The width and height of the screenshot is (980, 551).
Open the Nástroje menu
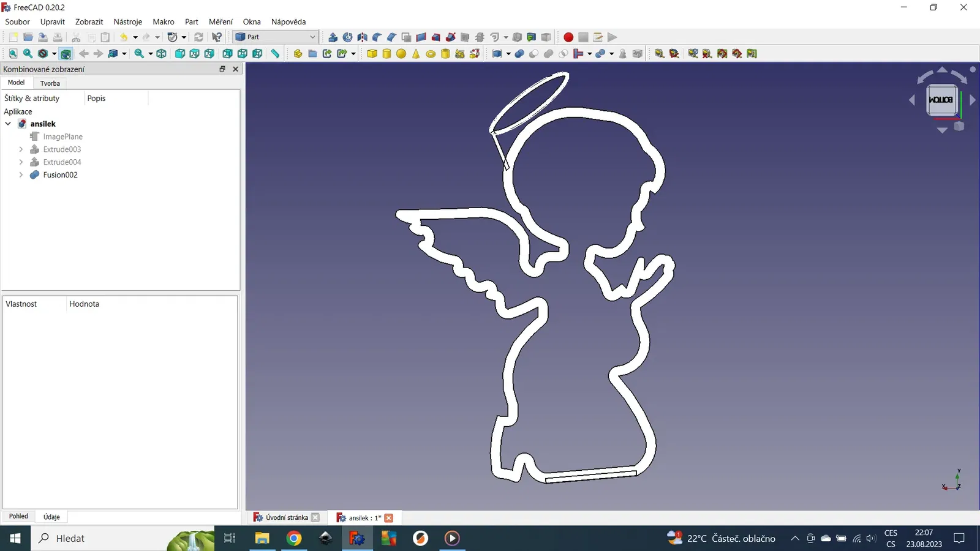127,21
